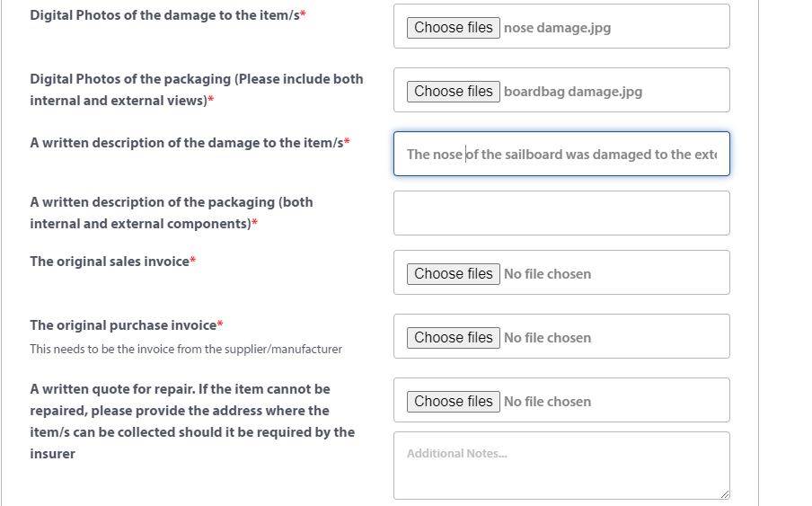Click 'No file chosen' beside sales invoice
The image size is (812, 506).
coord(547,274)
